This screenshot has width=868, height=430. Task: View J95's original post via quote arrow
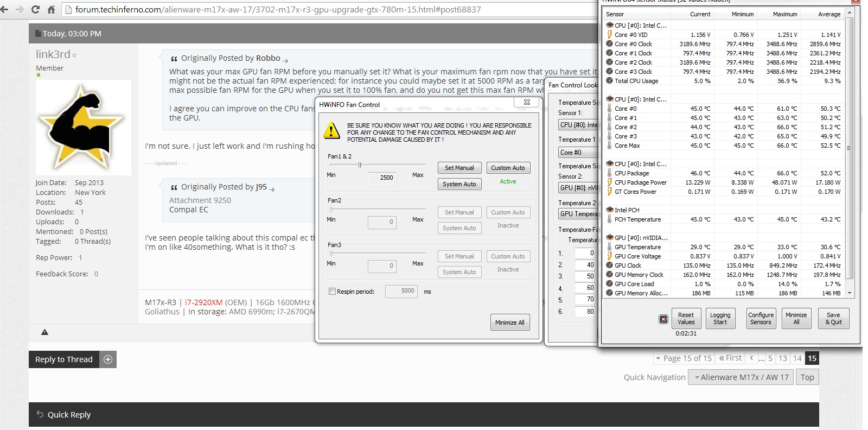point(272,189)
